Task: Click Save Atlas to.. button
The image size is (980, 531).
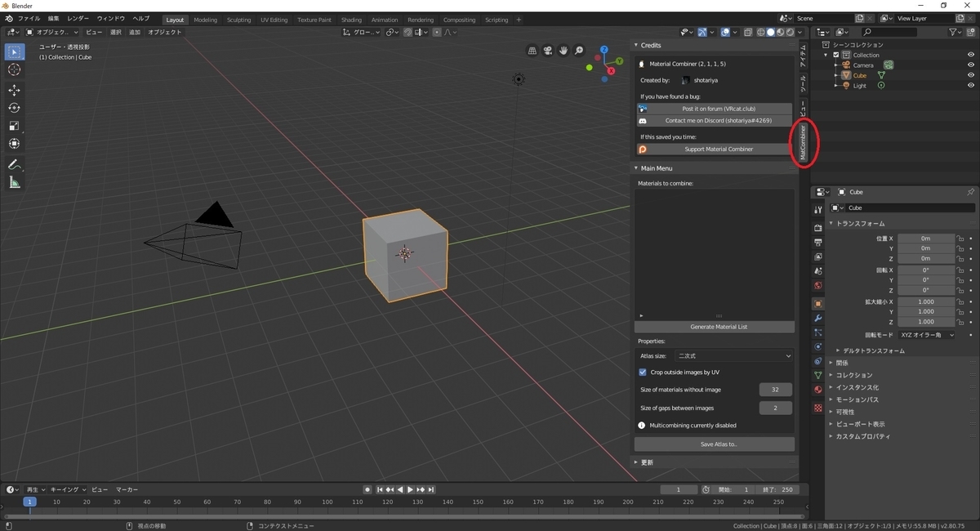Action: coord(715,444)
